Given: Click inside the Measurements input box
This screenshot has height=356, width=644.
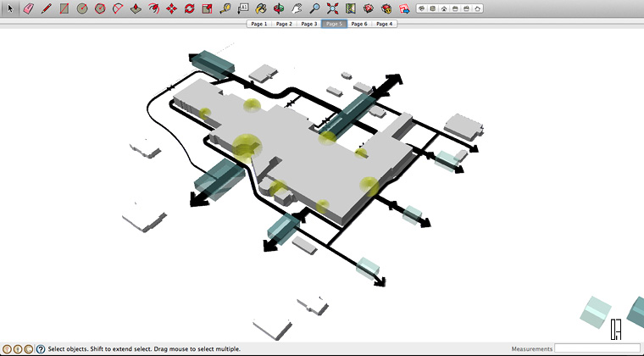Looking at the screenshot, I should click(597, 348).
